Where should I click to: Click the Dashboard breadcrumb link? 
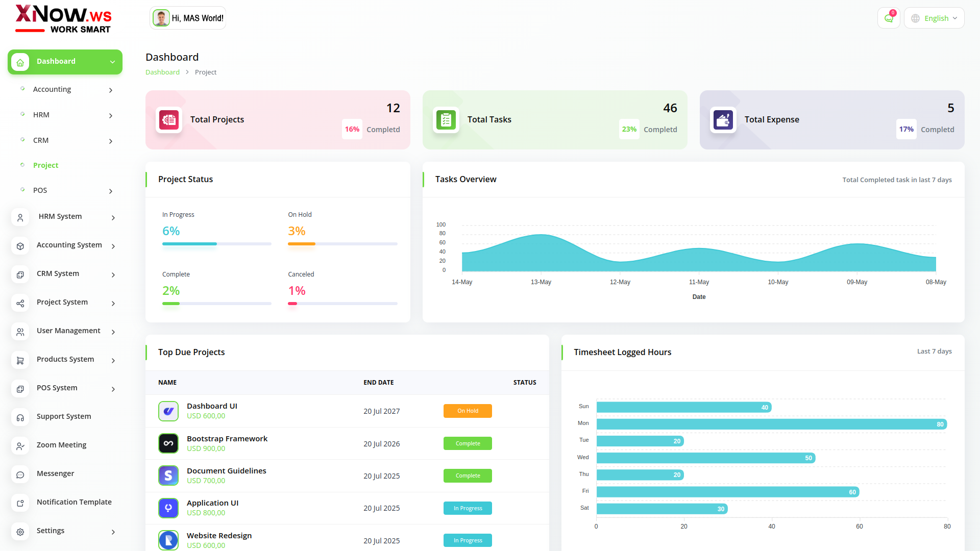[x=162, y=72]
